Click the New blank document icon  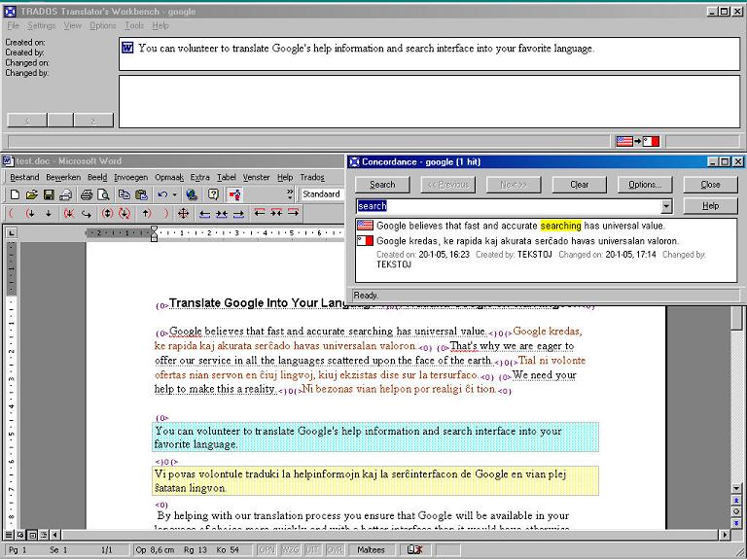pos(14,194)
